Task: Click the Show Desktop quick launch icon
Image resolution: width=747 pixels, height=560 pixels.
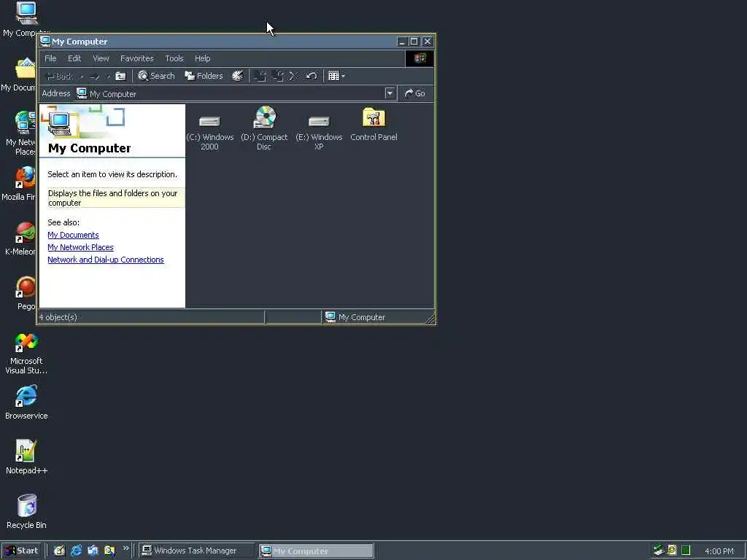Action: [59, 551]
